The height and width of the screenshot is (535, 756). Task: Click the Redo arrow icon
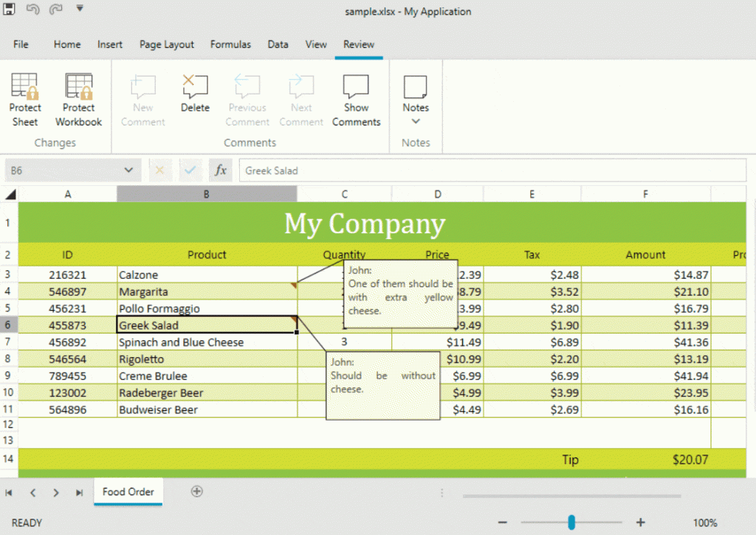pos(56,10)
